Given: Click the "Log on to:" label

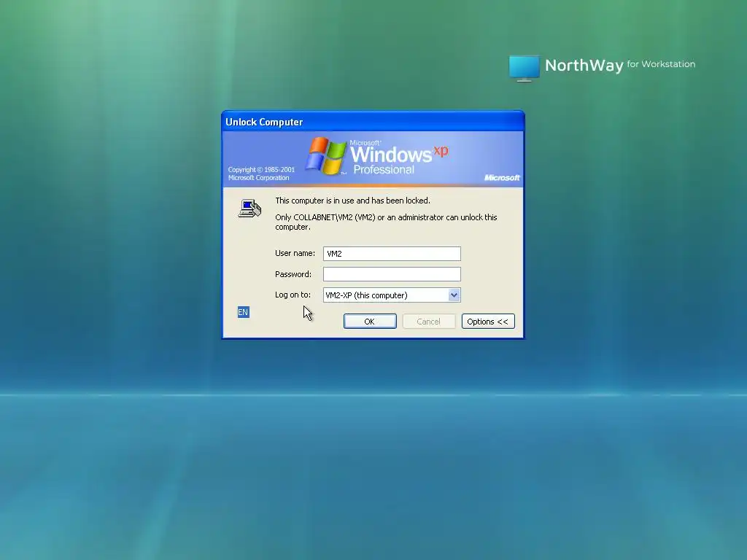Looking at the screenshot, I should (x=293, y=295).
